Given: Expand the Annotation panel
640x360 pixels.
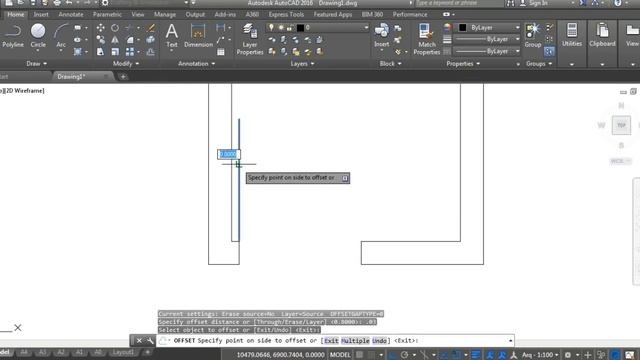Looking at the screenshot, I should (x=196, y=64).
